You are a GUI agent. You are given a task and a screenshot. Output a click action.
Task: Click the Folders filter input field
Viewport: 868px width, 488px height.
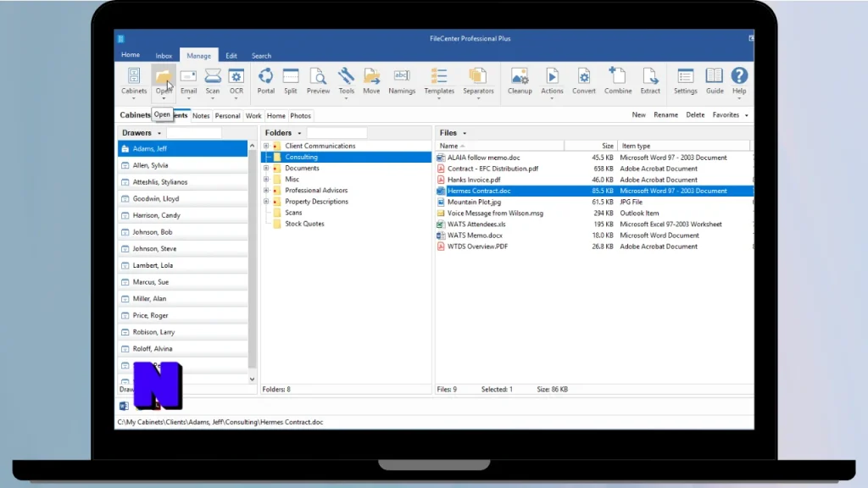point(337,133)
